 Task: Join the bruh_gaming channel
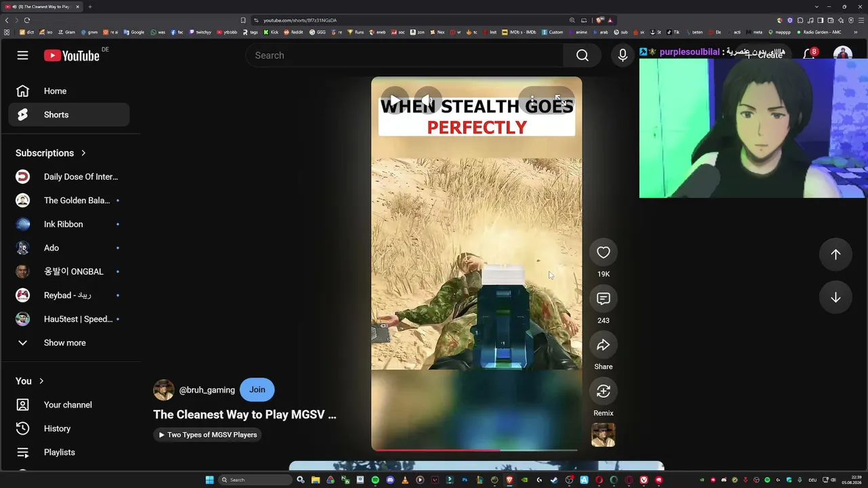pyautogui.click(x=257, y=390)
